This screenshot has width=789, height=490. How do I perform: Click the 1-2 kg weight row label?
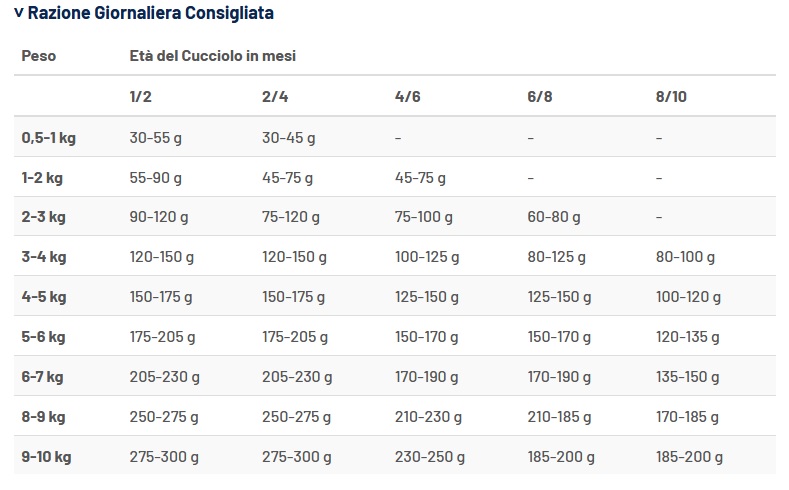tap(42, 178)
